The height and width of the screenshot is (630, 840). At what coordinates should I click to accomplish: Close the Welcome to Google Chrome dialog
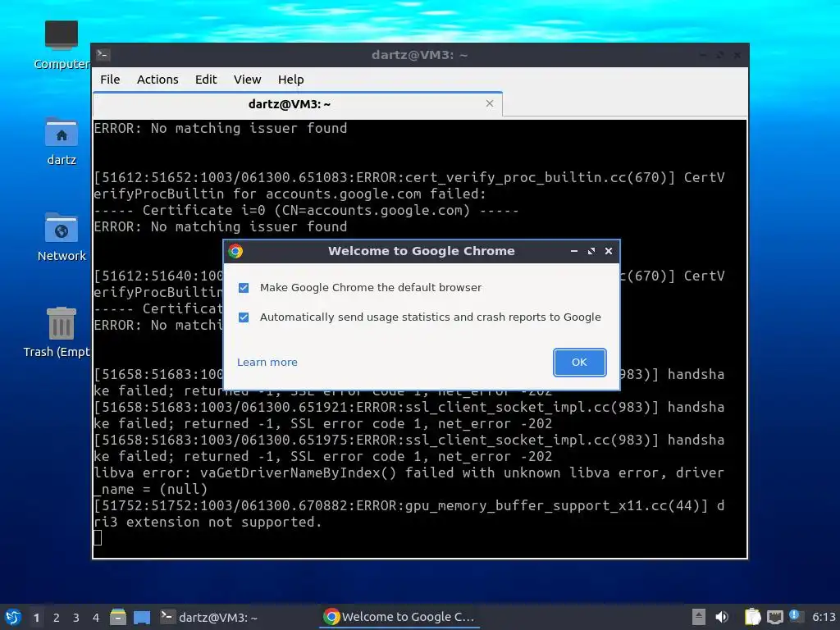click(609, 251)
